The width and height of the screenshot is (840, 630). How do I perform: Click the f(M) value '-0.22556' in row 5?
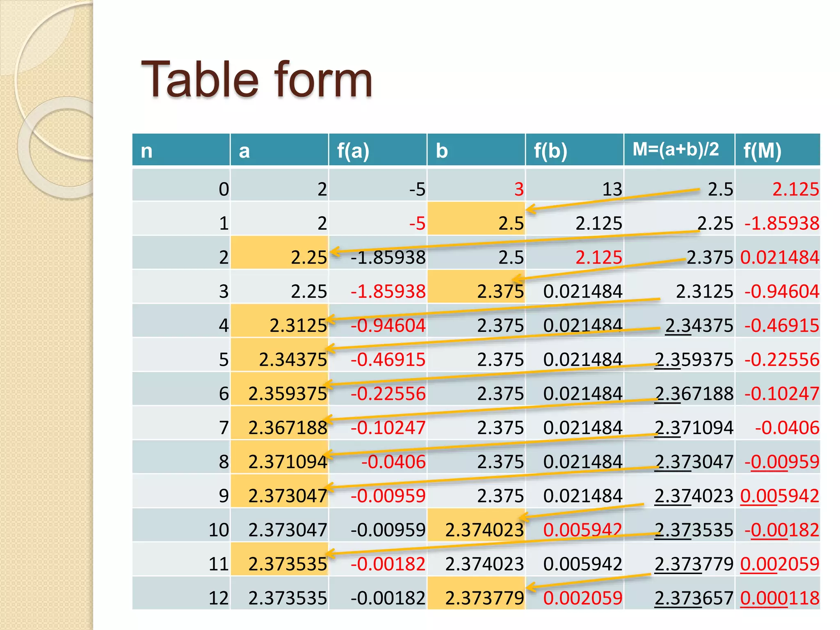782,359
